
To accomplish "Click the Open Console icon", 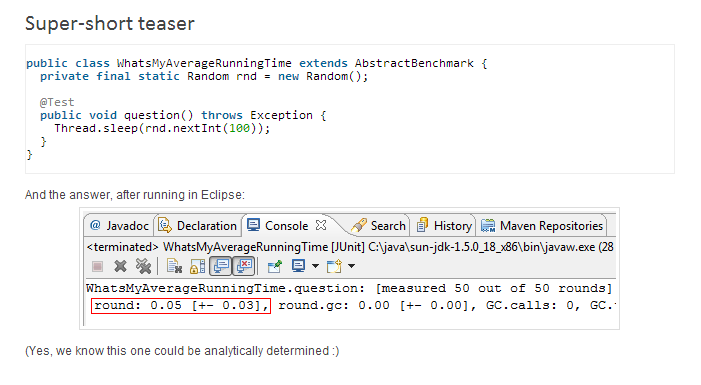I will (x=334, y=266).
